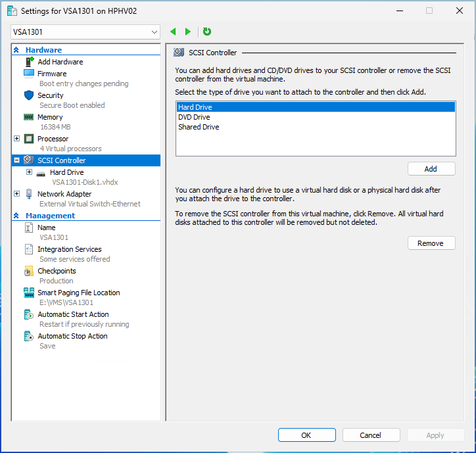
Task: Click the green forward navigation arrow
Action: point(188,32)
